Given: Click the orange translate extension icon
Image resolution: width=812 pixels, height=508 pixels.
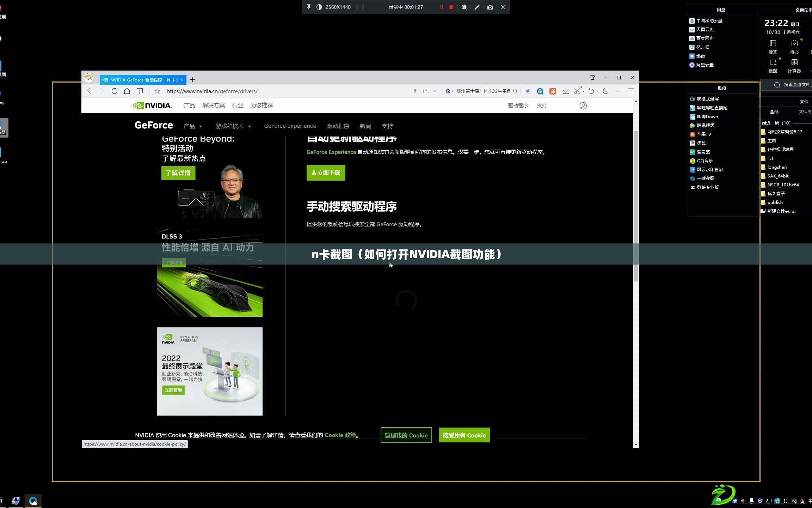Looking at the screenshot, I should [553, 91].
